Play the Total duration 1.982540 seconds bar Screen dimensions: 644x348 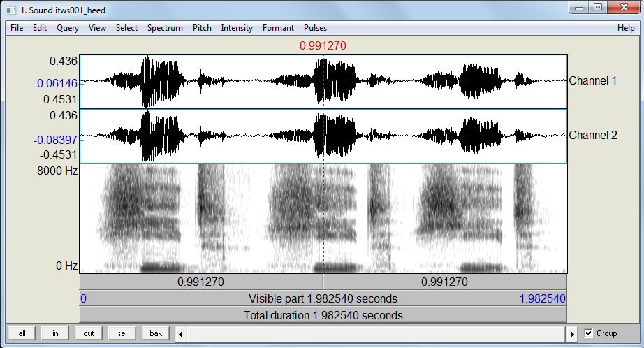323,315
